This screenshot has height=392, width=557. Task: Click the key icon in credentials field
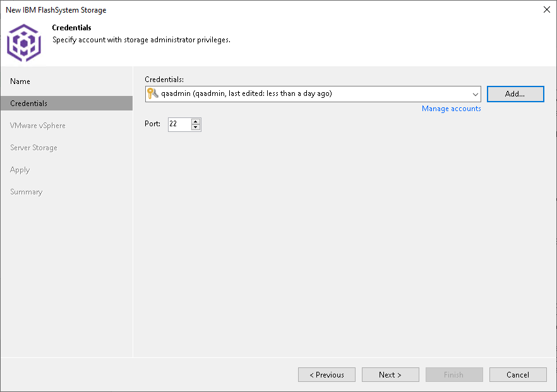[152, 93]
